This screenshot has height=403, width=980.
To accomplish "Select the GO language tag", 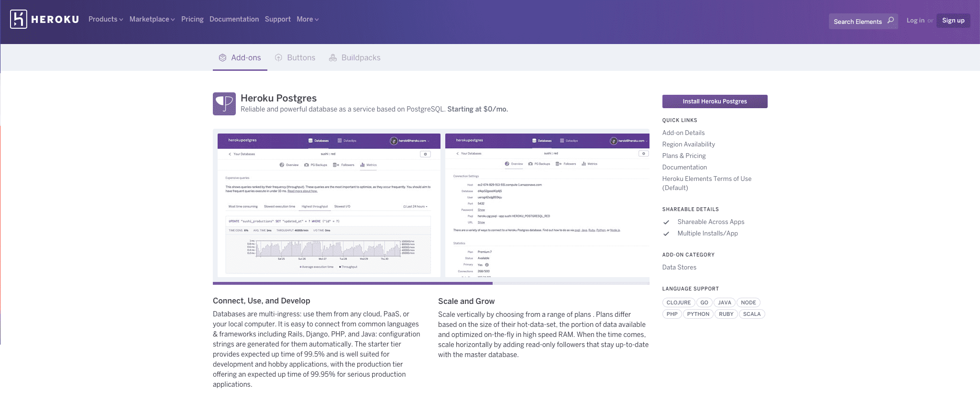I will coord(704,302).
